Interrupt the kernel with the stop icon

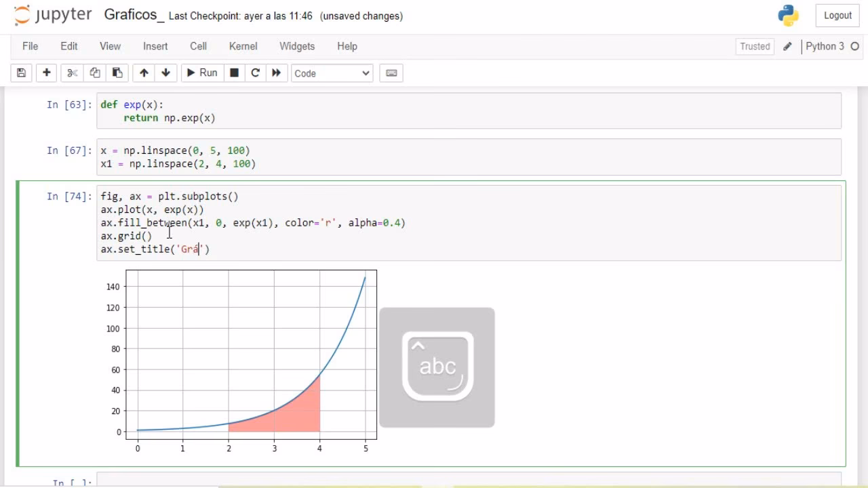pos(234,73)
